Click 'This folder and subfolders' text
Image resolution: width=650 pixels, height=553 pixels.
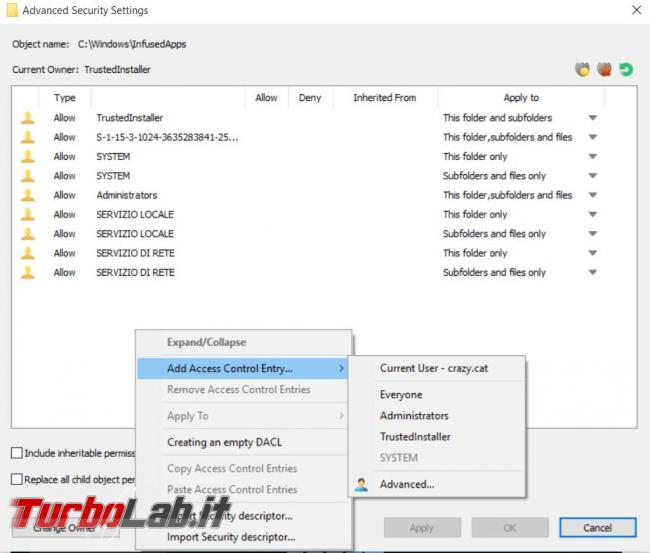[497, 118]
